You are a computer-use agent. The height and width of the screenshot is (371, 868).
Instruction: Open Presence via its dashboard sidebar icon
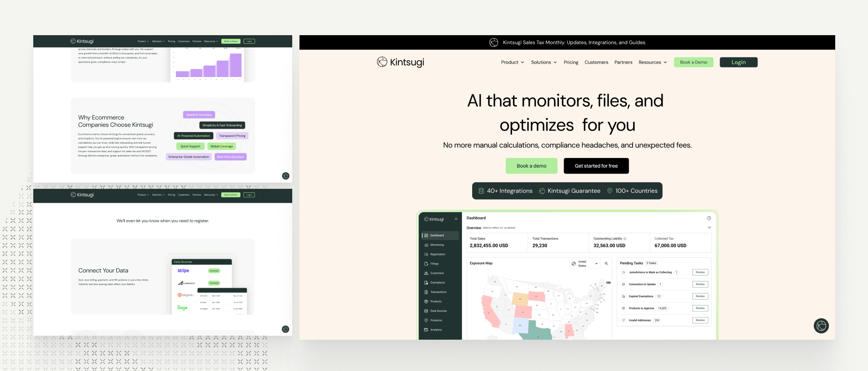pyautogui.click(x=426, y=320)
